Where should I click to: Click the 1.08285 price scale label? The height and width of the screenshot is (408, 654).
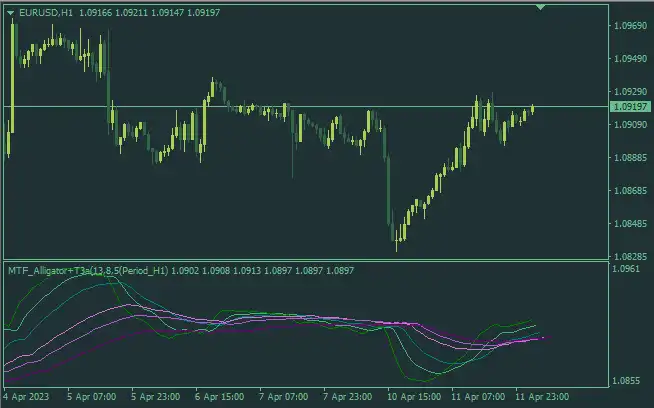coord(630,256)
